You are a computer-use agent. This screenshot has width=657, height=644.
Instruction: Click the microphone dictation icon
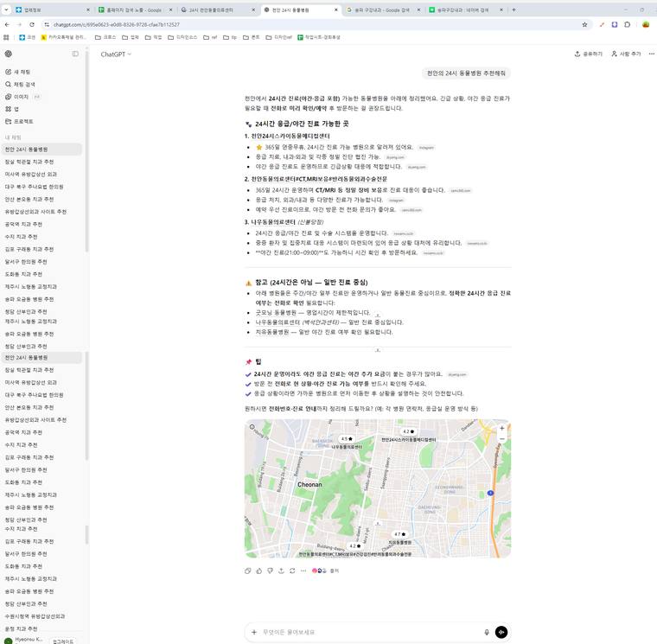[x=487, y=632]
